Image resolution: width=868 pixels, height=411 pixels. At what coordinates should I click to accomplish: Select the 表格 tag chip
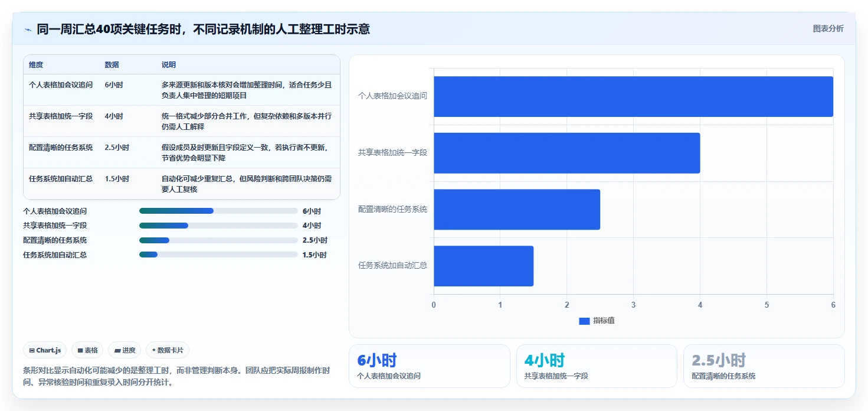(x=87, y=350)
